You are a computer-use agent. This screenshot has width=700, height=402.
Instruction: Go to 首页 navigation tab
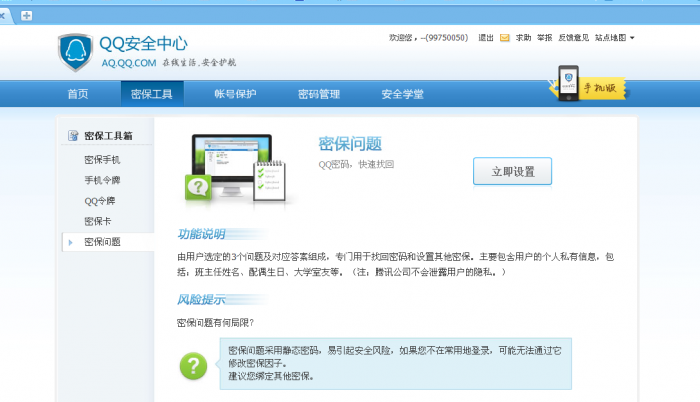pos(78,94)
